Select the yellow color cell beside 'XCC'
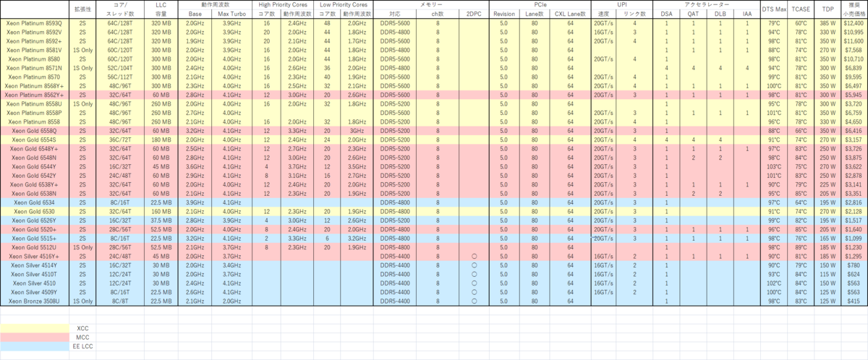 point(34,327)
